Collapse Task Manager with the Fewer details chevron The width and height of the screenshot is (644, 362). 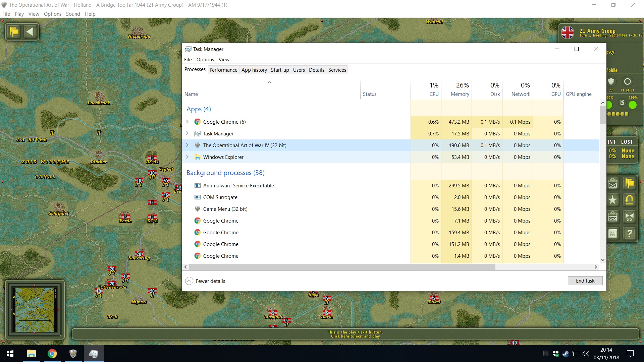[189, 281]
